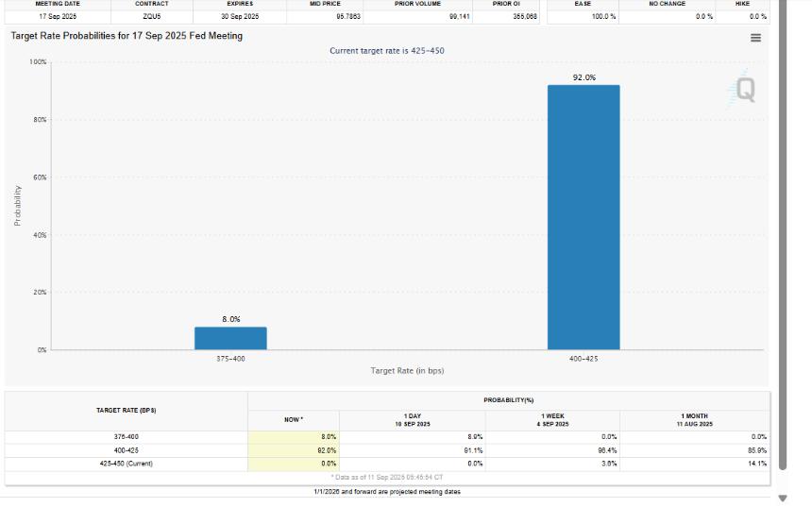Select the 1 WEEK 4 Sep 2025 column header
Image resolution: width=812 pixels, height=507 pixels.
click(554, 420)
